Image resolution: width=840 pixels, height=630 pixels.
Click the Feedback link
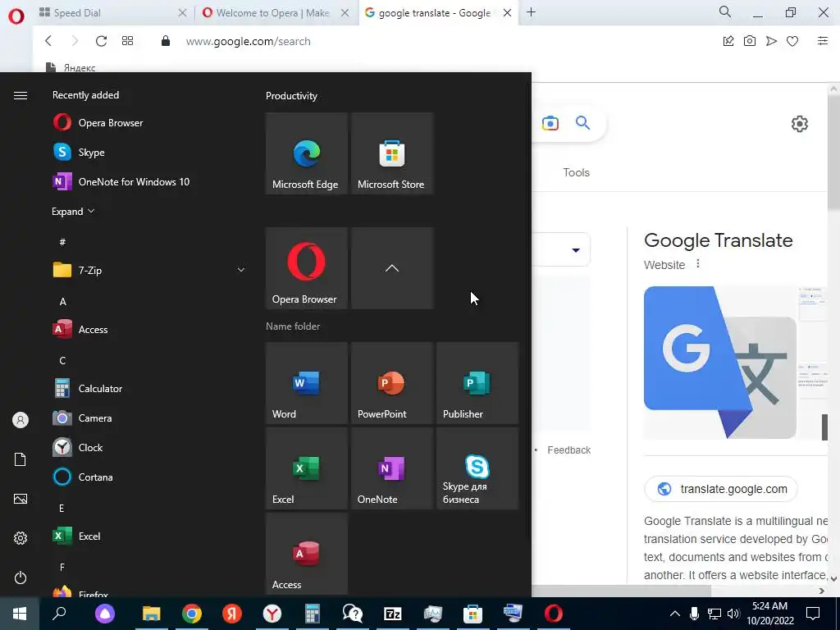point(569,450)
